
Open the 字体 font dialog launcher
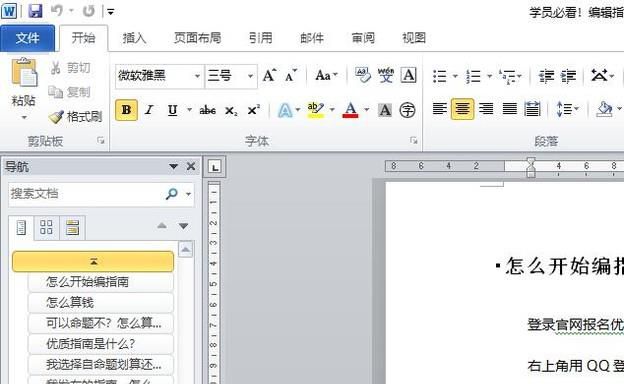click(x=414, y=140)
